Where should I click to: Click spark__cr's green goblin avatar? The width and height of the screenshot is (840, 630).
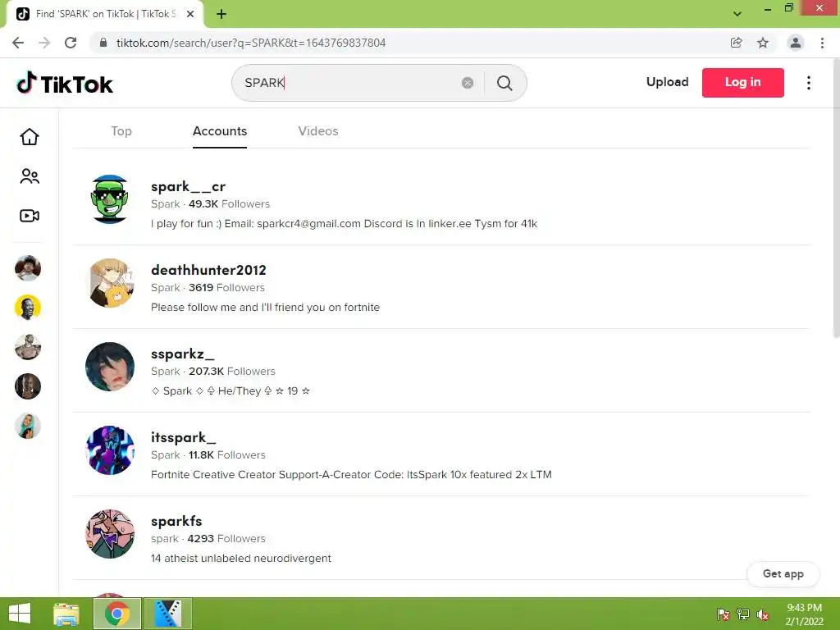[110, 199]
